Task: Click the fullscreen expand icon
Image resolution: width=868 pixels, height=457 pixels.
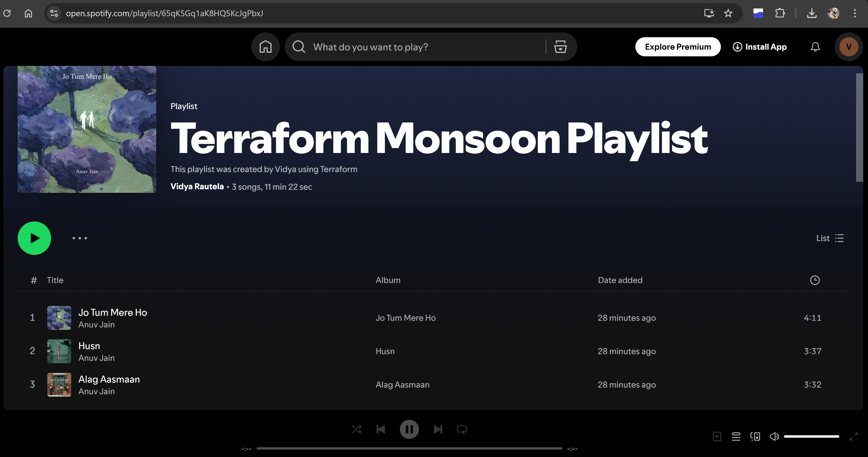Action: (x=853, y=437)
